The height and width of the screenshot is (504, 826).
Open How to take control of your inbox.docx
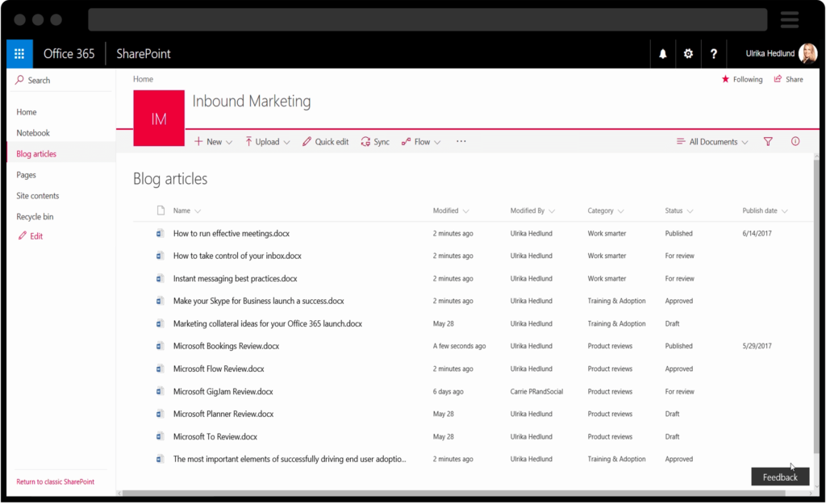[237, 256]
